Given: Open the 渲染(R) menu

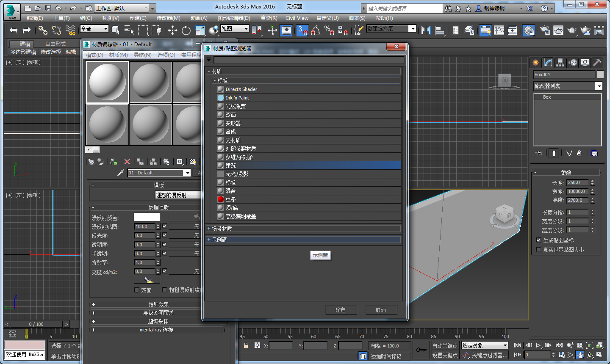Looking at the screenshot, I should tap(269, 18).
